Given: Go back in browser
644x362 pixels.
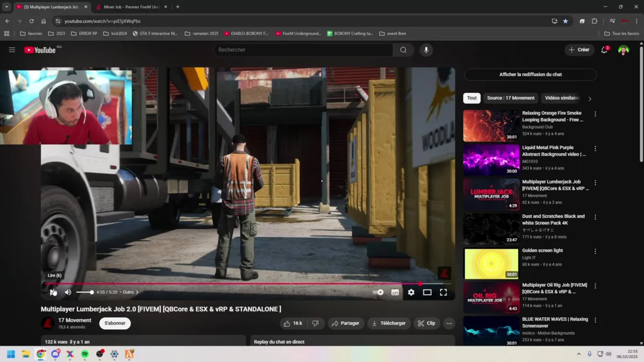Looking at the screenshot, I should tap(7, 21).
